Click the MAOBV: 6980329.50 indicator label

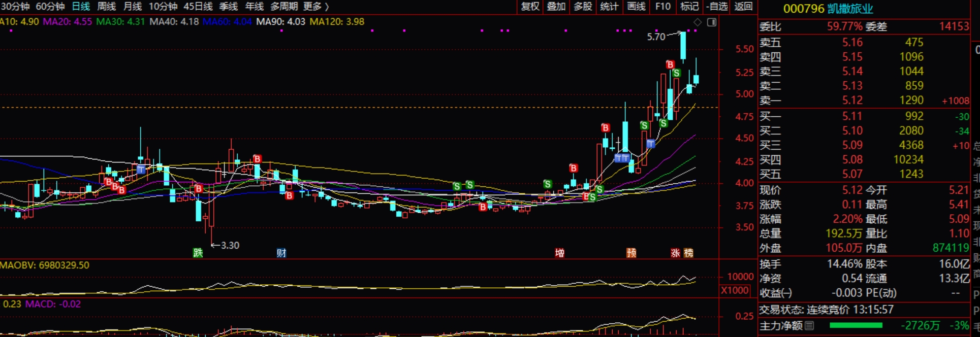tap(45, 265)
